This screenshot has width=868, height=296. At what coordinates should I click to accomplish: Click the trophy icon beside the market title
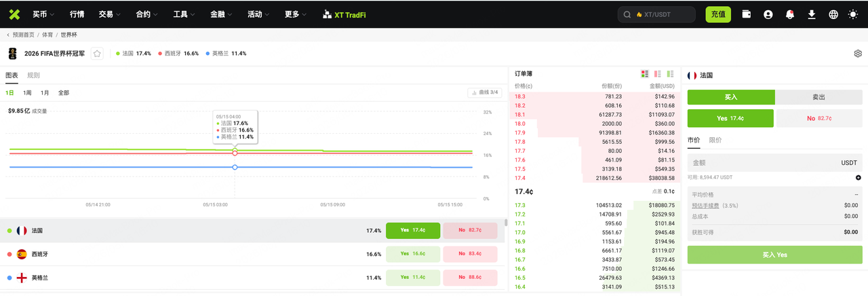12,53
